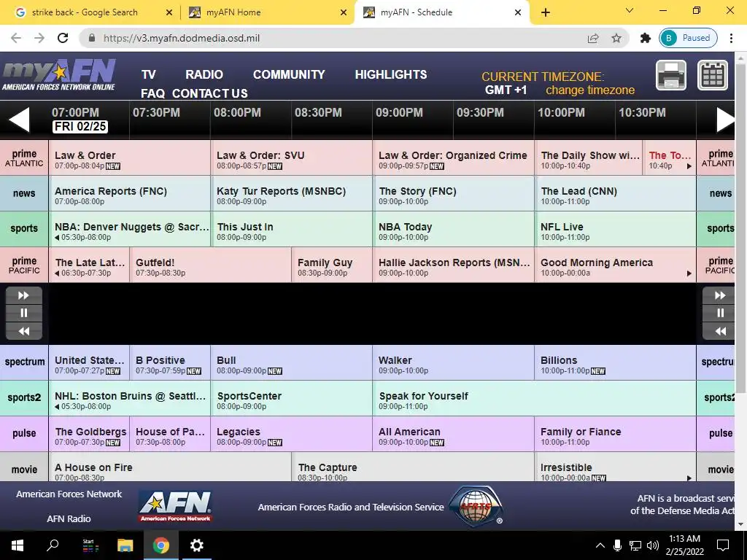The image size is (747, 560).
Task: Open taskbar search magnifier
Action: coord(53,545)
